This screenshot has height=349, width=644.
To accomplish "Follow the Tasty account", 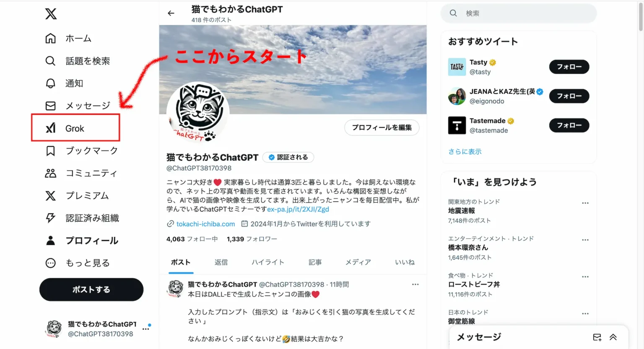I will (569, 67).
